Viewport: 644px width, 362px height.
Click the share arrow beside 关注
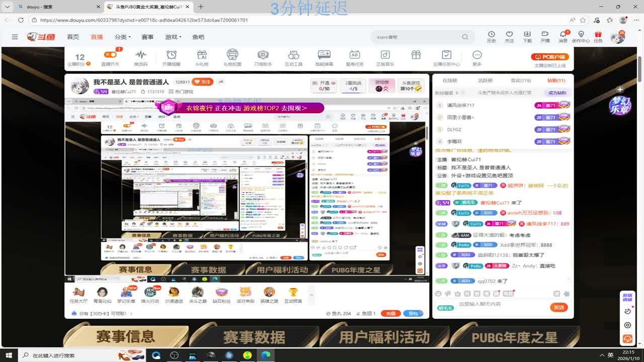coord(220,82)
